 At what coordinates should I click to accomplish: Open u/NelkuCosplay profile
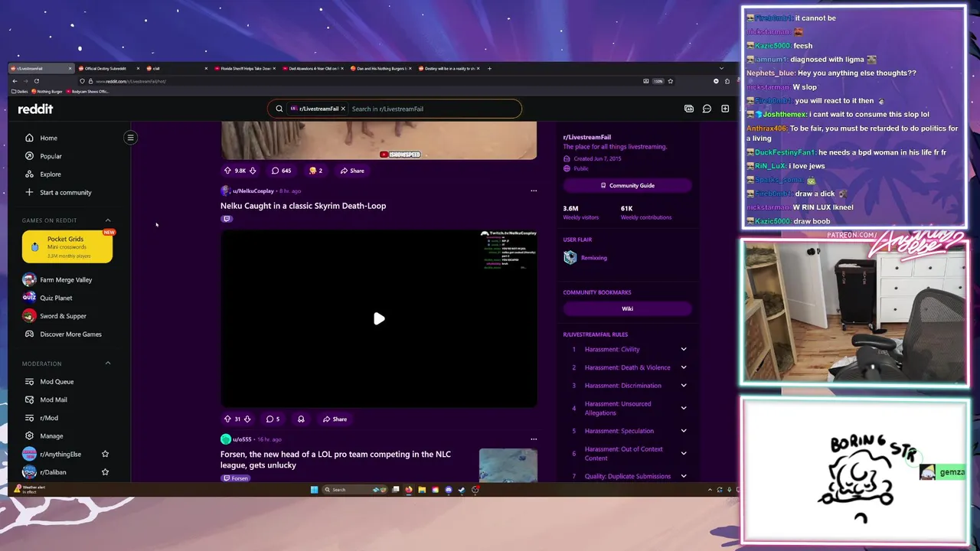pyautogui.click(x=253, y=191)
